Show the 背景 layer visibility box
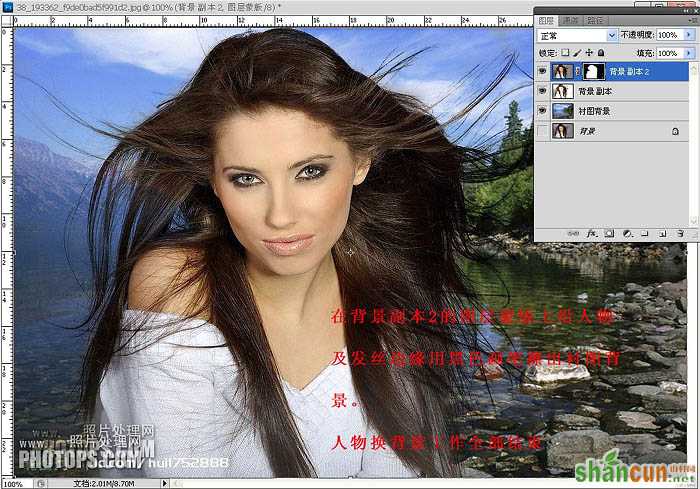The height and width of the screenshot is (489, 700). pyautogui.click(x=542, y=131)
